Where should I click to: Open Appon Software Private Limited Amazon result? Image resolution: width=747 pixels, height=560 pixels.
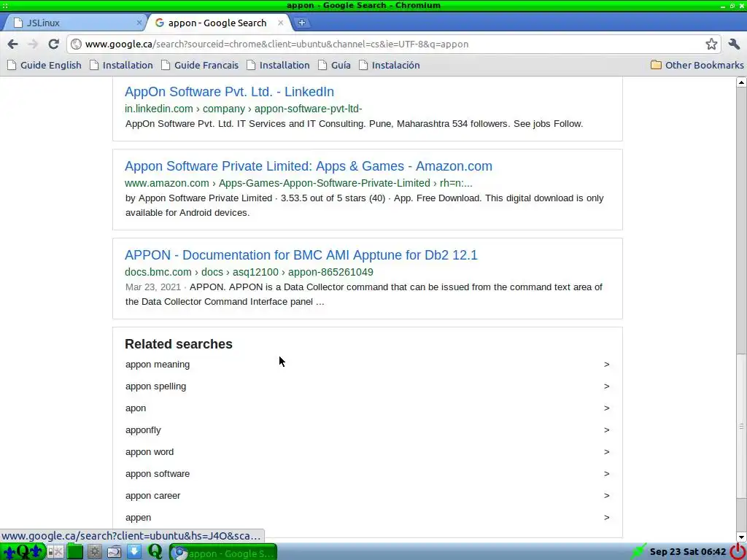click(309, 166)
